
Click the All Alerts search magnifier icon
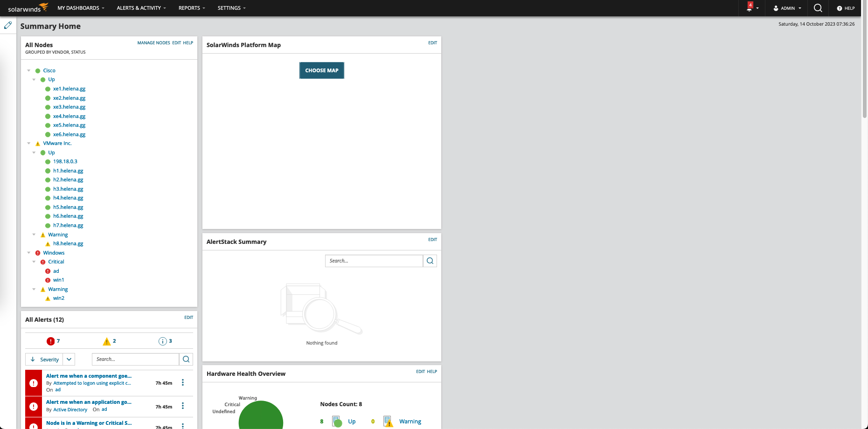click(x=186, y=359)
